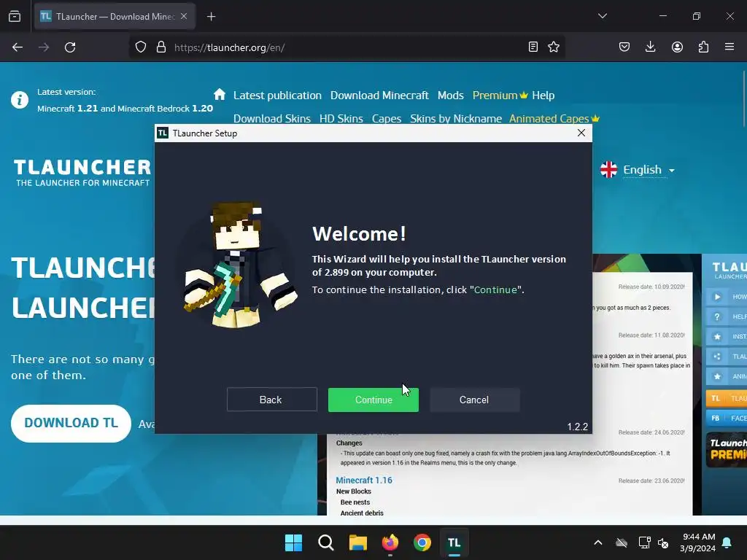This screenshot has height=560, width=747.
Task: Open the Firefox View icon
Action: coord(15,16)
